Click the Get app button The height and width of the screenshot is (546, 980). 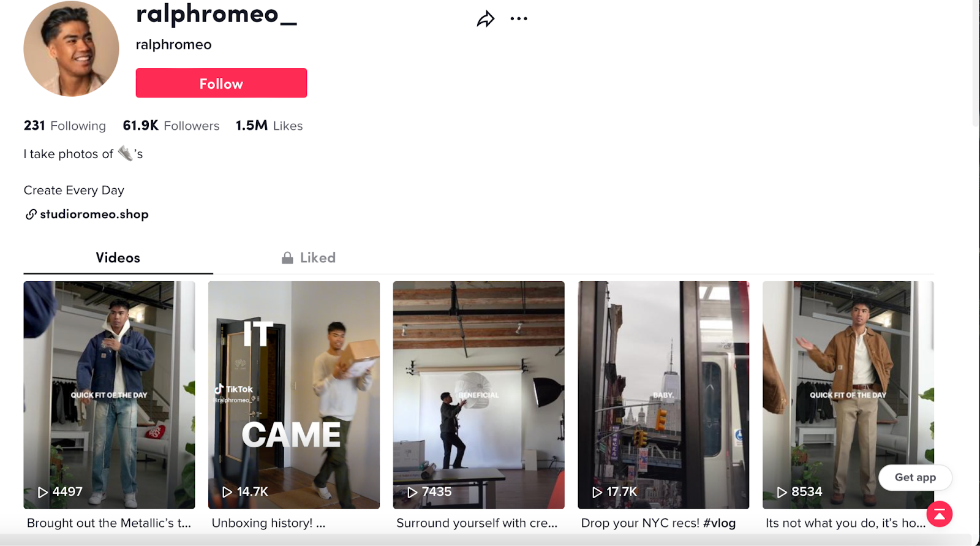point(915,477)
